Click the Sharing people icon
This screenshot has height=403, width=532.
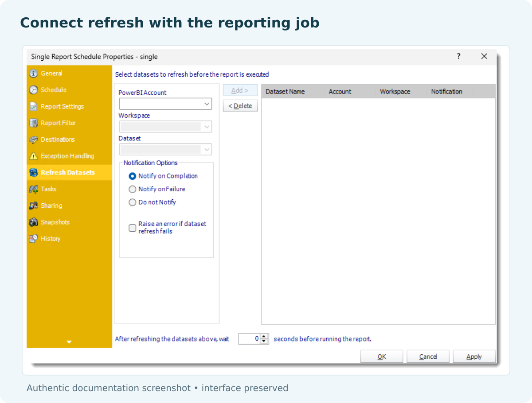point(33,206)
